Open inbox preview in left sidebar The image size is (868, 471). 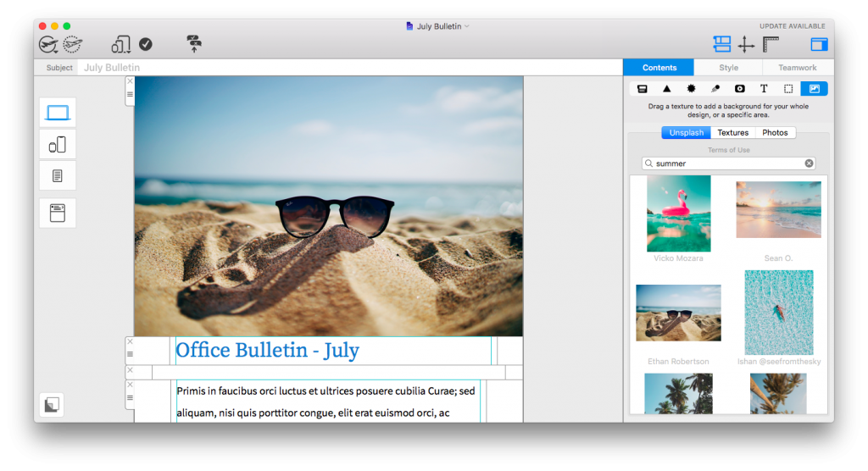click(58, 213)
